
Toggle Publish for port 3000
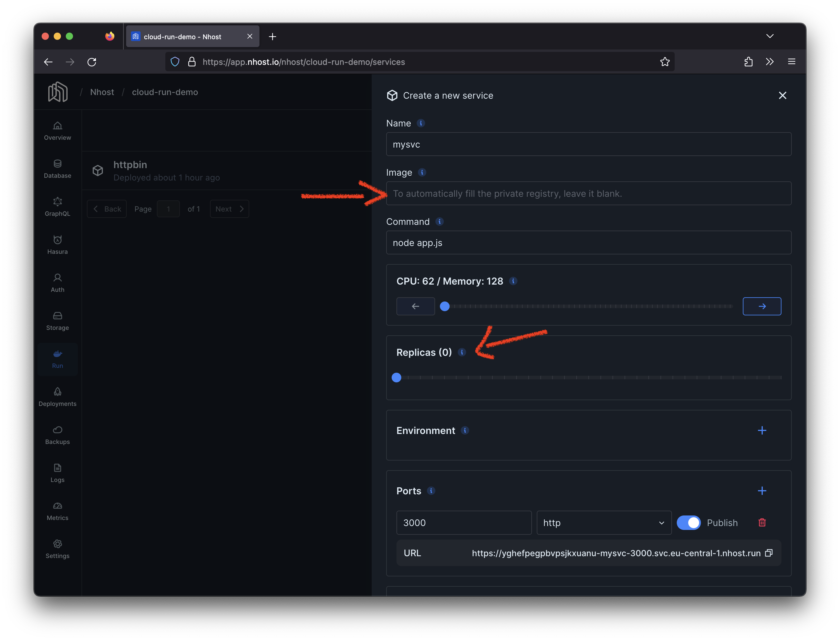click(689, 523)
